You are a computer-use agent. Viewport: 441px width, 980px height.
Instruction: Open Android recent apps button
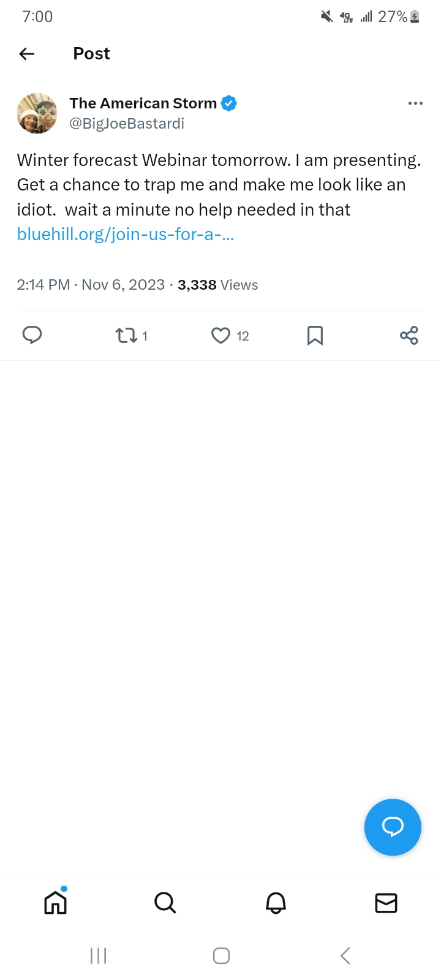tap(98, 956)
